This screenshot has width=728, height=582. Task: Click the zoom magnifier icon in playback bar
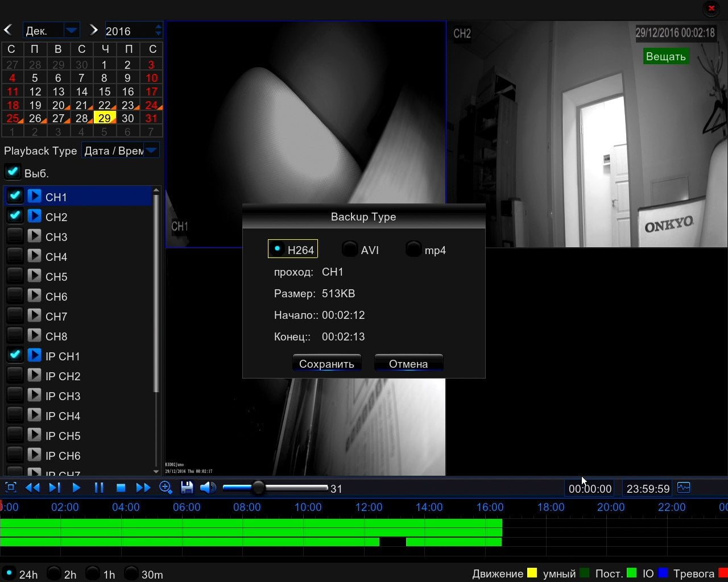point(166,488)
